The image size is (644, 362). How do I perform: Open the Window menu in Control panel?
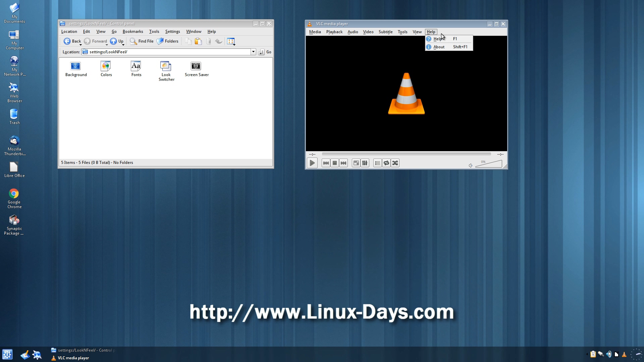[x=194, y=32]
